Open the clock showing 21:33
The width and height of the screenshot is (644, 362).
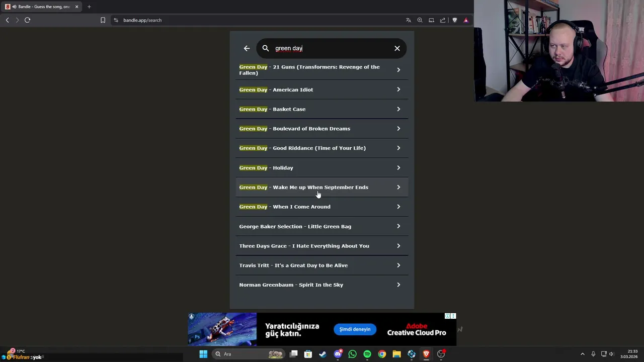coord(629,354)
